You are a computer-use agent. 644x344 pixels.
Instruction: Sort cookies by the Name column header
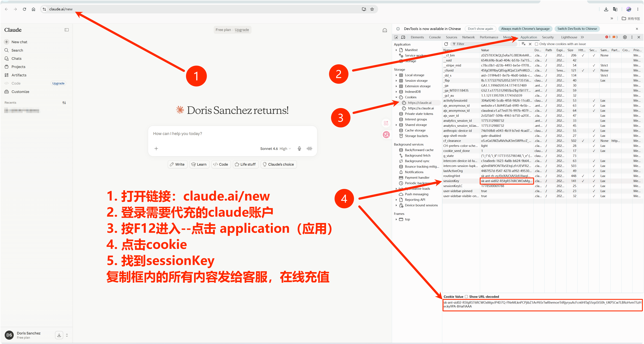click(461, 50)
